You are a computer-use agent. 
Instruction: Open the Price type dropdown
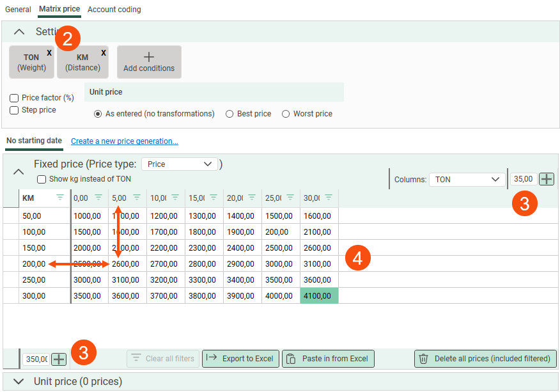[x=180, y=164]
